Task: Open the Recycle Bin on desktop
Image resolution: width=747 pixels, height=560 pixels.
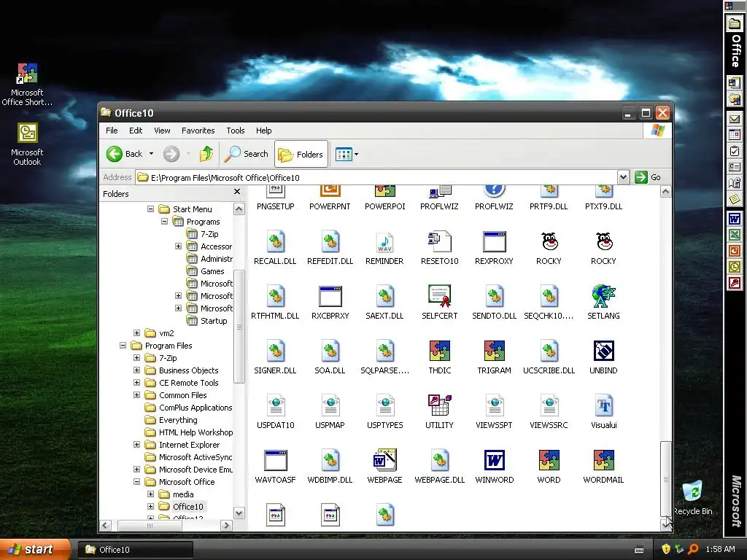Action: coord(693,497)
